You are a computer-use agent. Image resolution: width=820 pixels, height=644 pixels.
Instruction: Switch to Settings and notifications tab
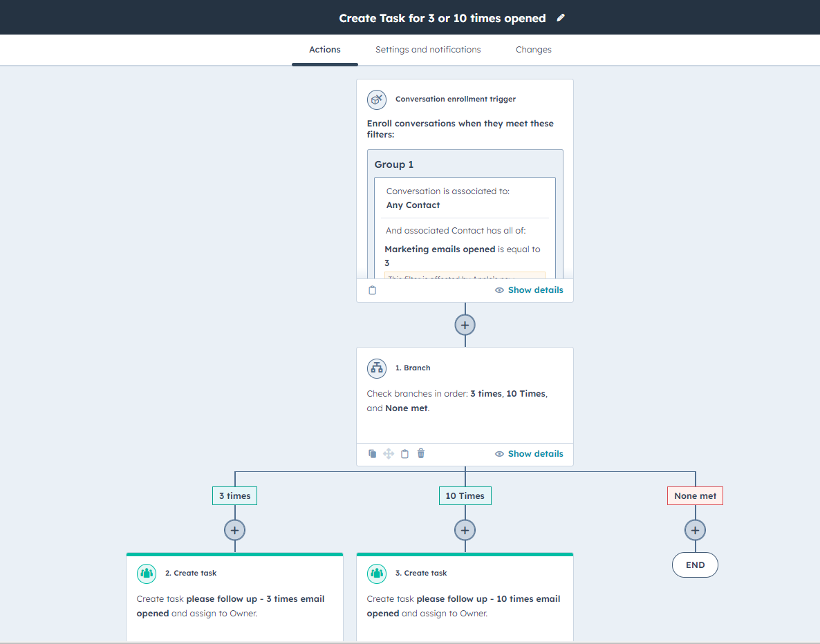pyautogui.click(x=428, y=50)
